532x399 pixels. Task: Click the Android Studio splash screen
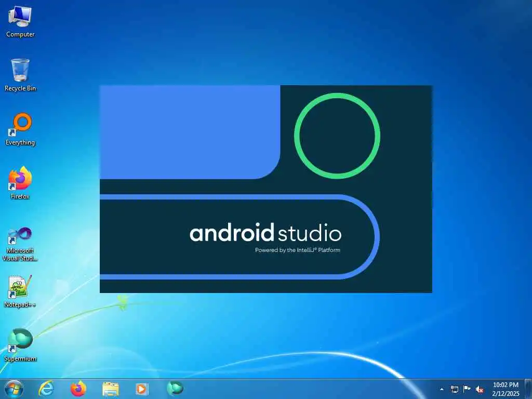pyautogui.click(x=265, y=189)
